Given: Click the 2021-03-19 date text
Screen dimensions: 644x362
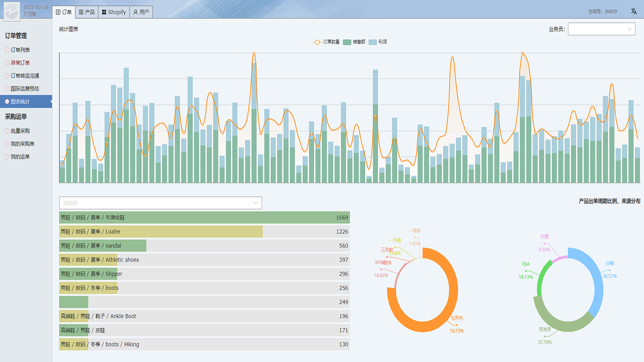Looking at the screenshot, I should (x=36, y=7).
